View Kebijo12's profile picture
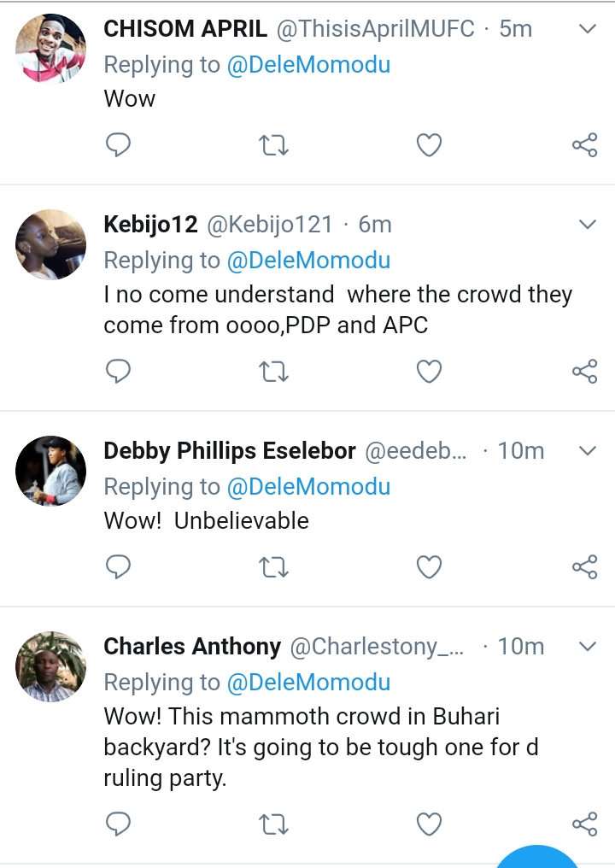Image resolution: width=615 pixels, height=868 pixels. (x=51, y=244)
